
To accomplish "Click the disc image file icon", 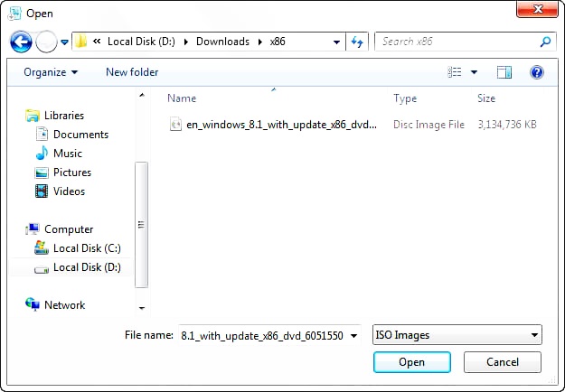I will [x=175, y=124].
